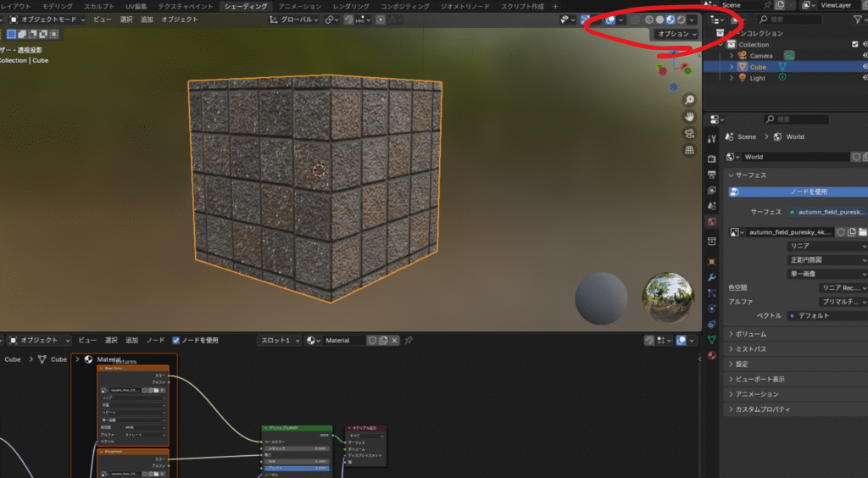Open the 単一画像 source dropdown
Image resolution: width=868 pixels, height=478 pixels.
point(827,274)
